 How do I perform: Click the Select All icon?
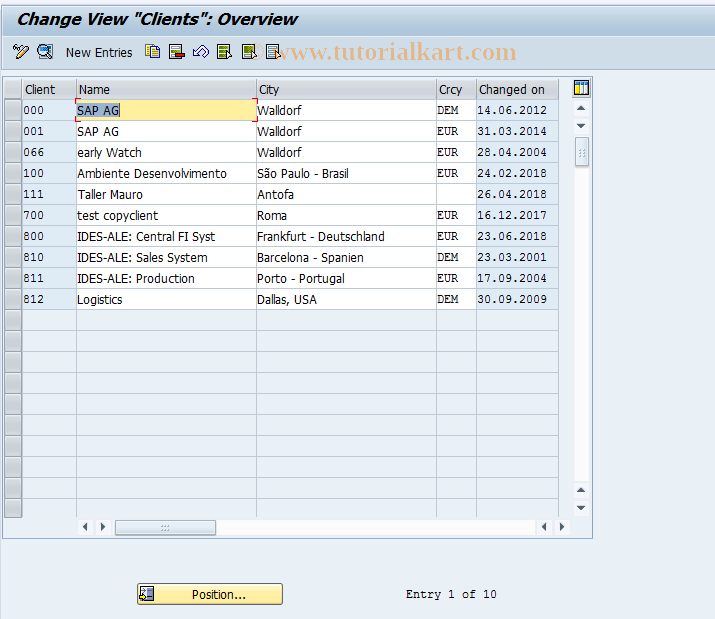(224, 52)
